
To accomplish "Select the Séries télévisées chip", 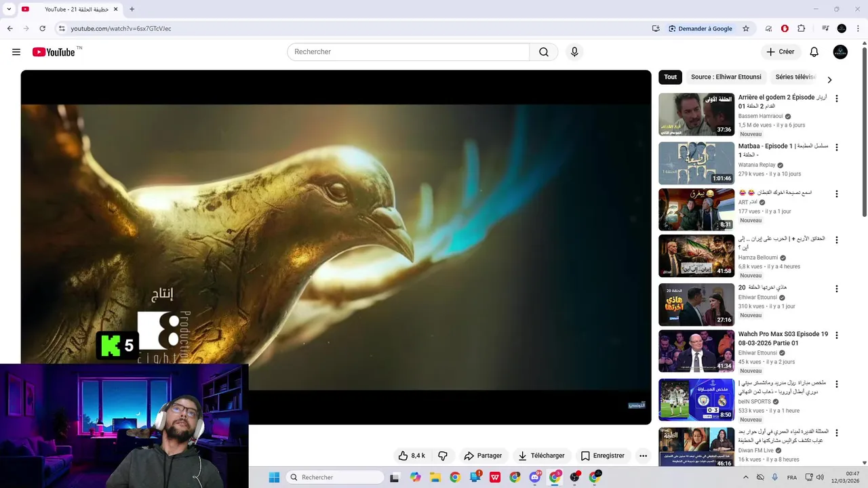I will pyautogui.click(x=795, y=77).
